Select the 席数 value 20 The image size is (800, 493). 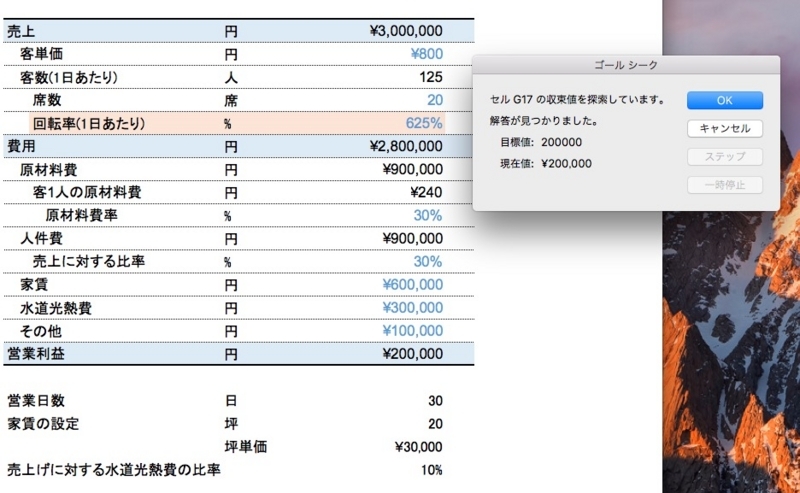pos(435,100)
